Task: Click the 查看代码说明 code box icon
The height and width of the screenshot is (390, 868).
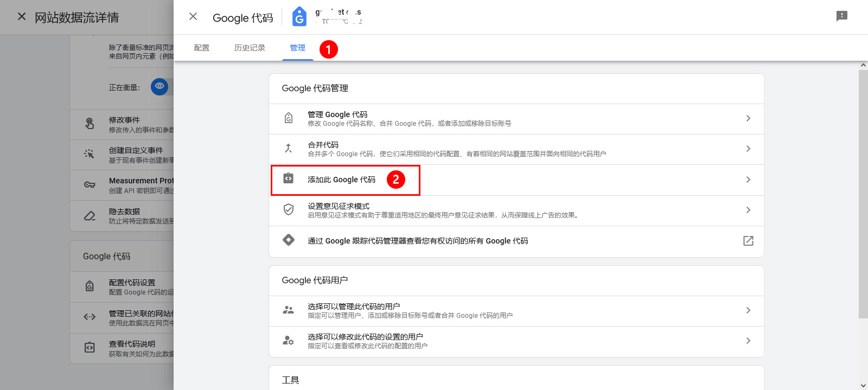Action: coord(90,348)
